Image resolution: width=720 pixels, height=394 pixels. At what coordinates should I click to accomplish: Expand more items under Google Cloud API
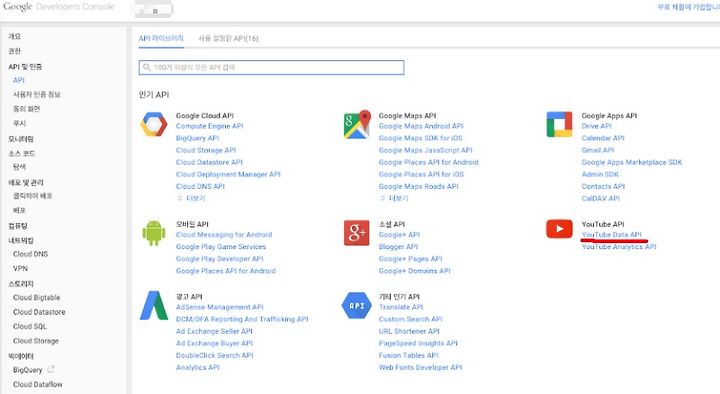pos(191,198)
